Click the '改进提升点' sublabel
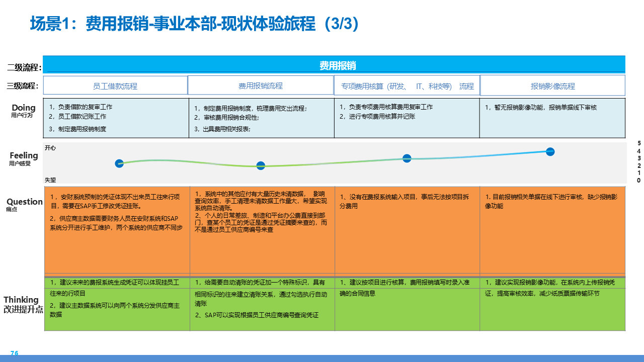Screen dimensions: 644x362 [x=23, y=309]
